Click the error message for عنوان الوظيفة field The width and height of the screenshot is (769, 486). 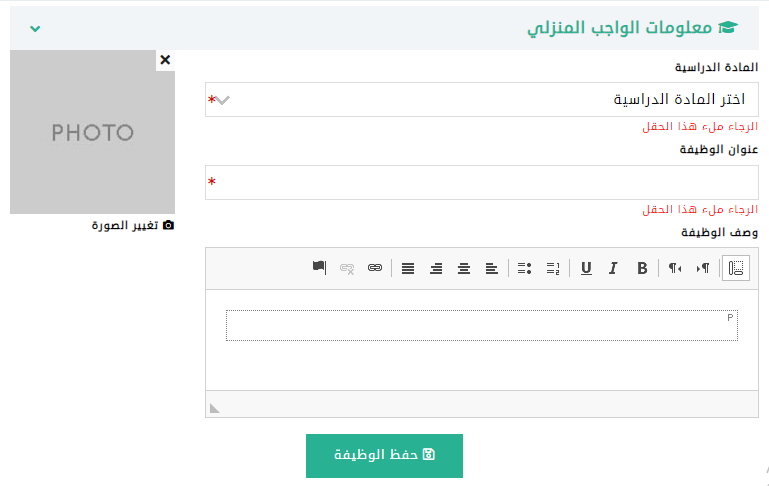tap(700, 209)
